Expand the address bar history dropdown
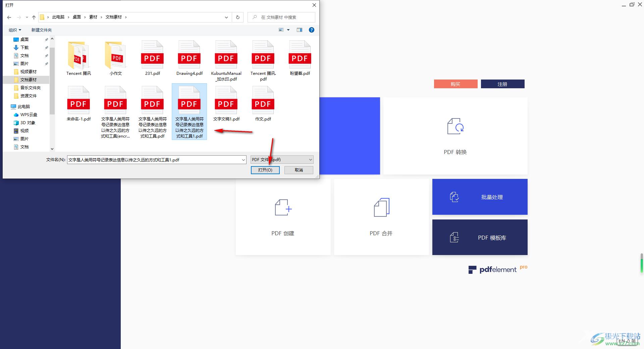 click(x=226, y=17)
